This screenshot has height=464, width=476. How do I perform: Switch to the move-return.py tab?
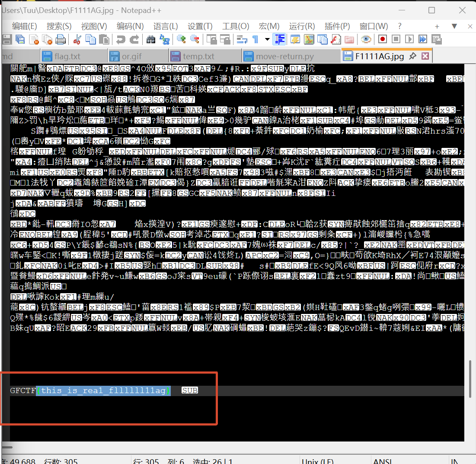[x=291, y=56]
